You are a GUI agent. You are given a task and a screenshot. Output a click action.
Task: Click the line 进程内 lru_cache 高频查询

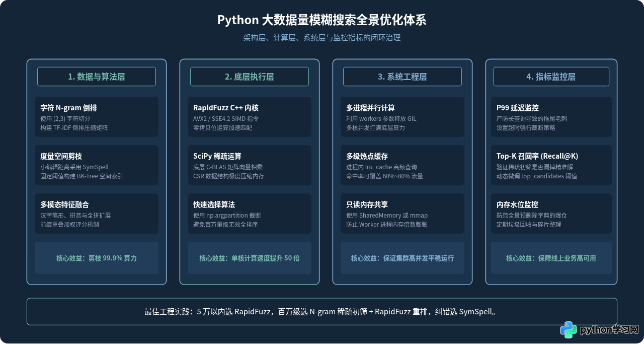pyautogui.click(x=381, y=167)
